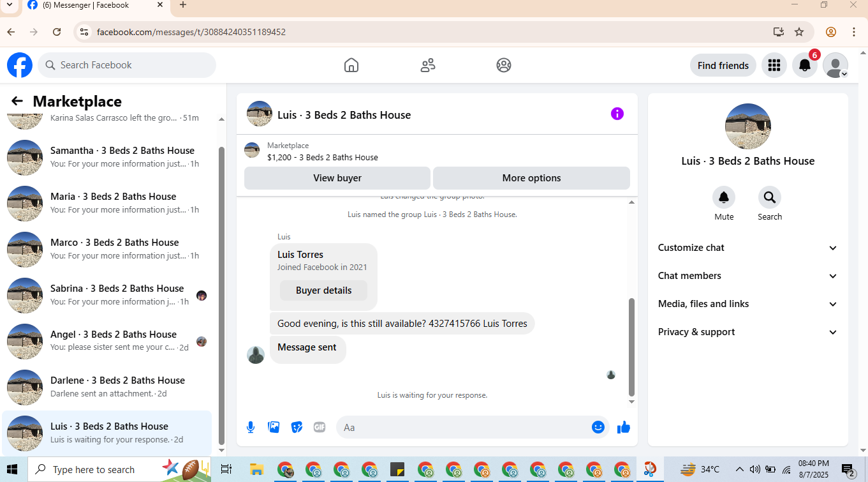The height and width of the screenshot is (482, 868).
Task: Select the Messenger | Facebook browser tab
Action: (x=96, y=5)
